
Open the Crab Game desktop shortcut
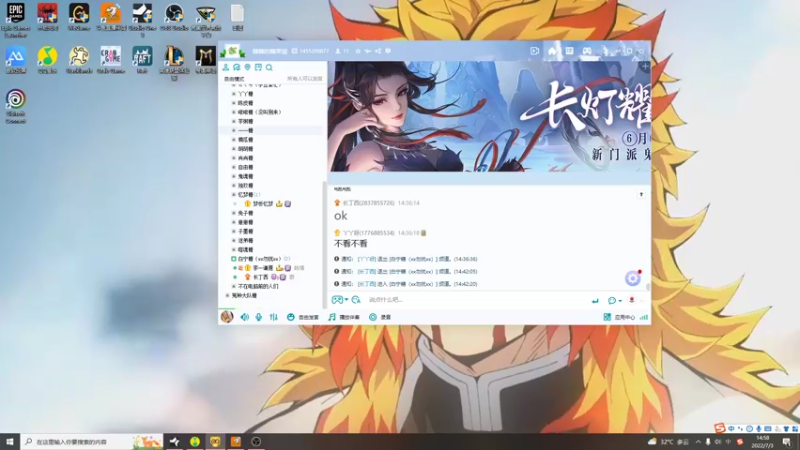tap(111, 60)
